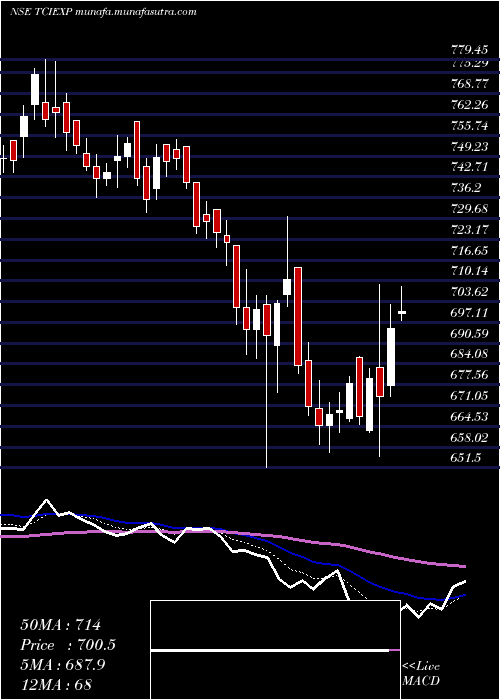The height and width of the screenshot is (700, 500).
Task: Select the 12MA readout at the bottom
Action: coord(56,684)
